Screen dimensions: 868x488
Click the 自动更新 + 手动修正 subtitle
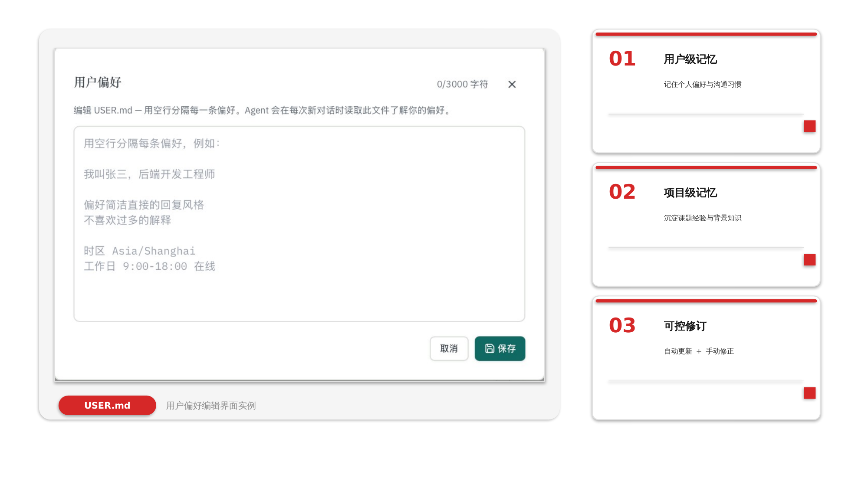click(699, 351)
